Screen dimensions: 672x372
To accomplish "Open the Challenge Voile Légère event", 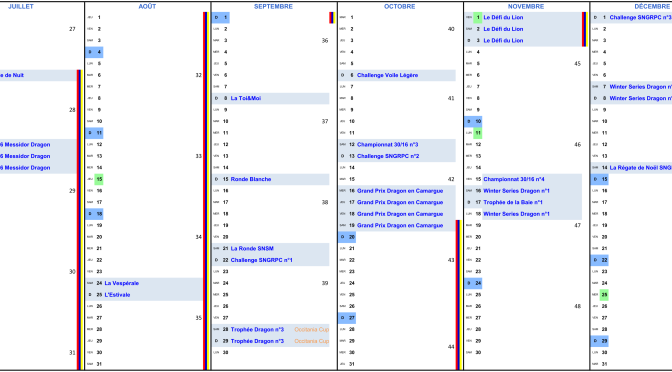I will coord(387,75).
